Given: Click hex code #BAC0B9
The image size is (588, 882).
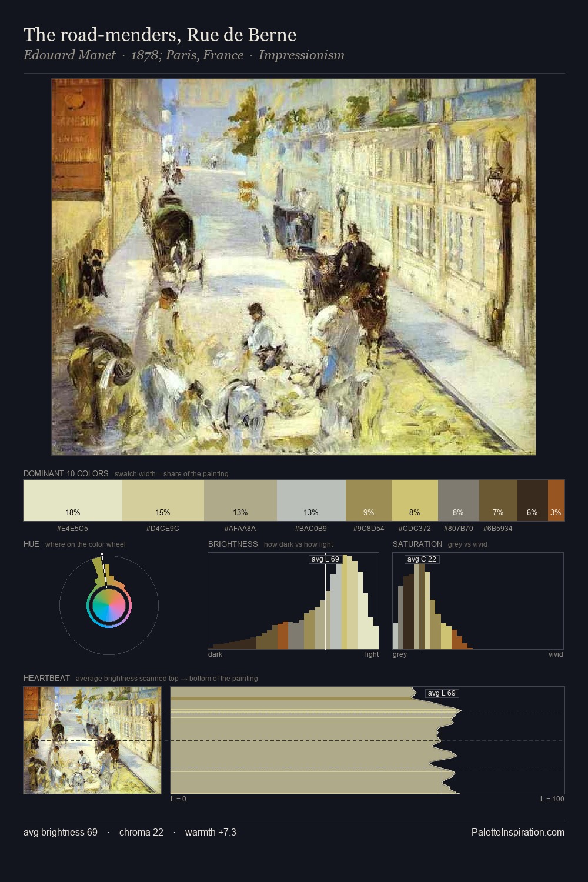Looking at the screenshot, I should (311, 529).
